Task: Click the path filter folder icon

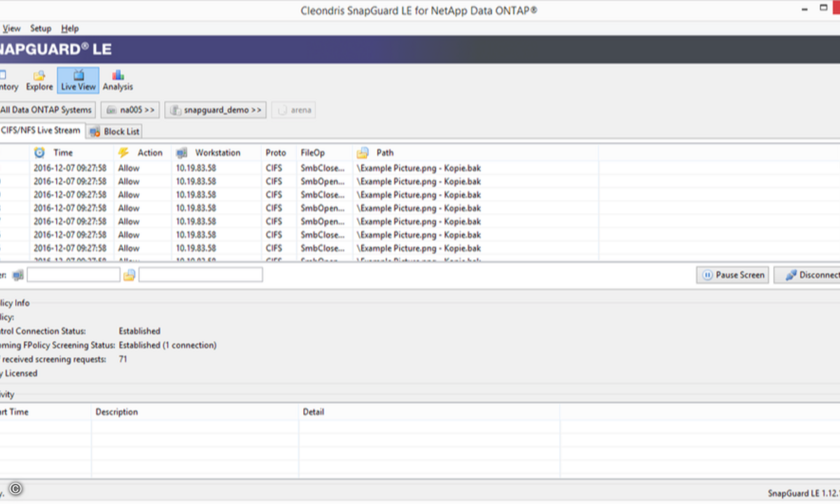Action: pyautogui.click(x=129, y=275)
